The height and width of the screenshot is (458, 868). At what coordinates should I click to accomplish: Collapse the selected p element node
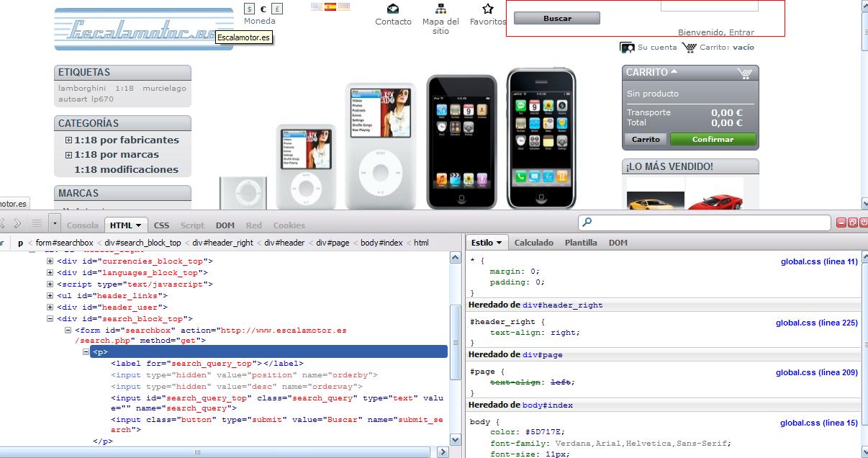(86, 352)
